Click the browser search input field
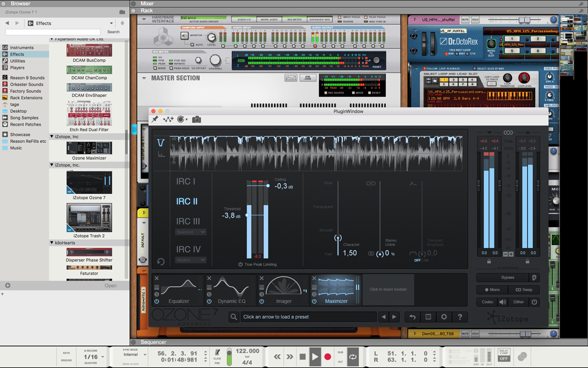 (53, 32)
